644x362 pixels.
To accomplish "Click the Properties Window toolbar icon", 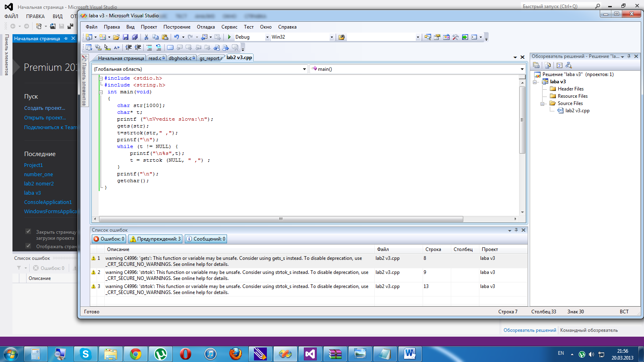I will pos(437,37).
